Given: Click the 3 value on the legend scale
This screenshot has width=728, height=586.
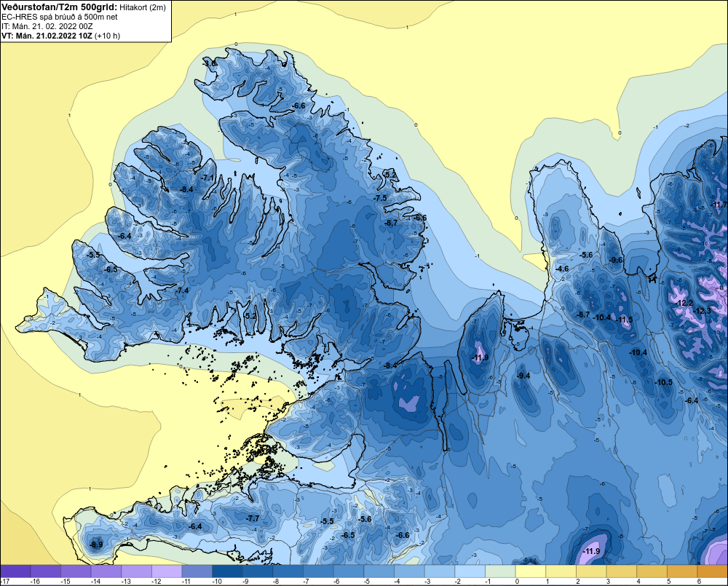Looking at the screenshot, I should (x=608, y=582).
